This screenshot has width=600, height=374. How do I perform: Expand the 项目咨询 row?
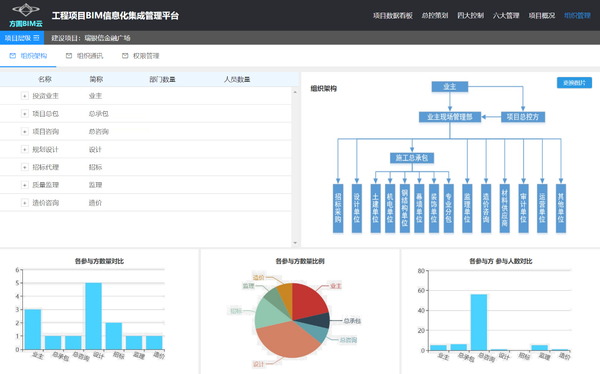pos(24,131)
